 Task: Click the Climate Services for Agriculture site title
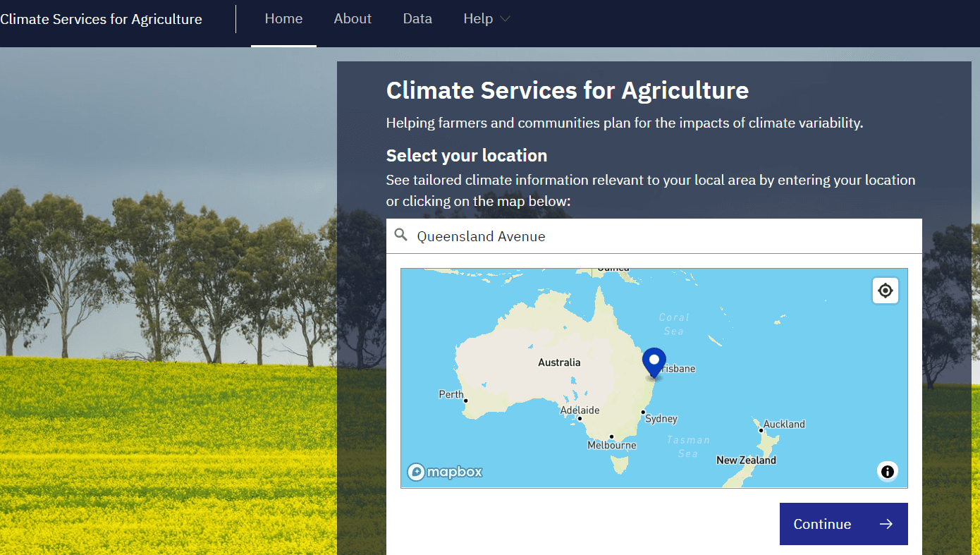[x=101, y=18]
